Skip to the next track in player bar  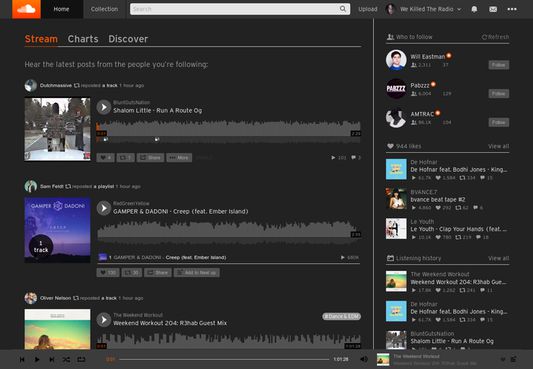52,359
